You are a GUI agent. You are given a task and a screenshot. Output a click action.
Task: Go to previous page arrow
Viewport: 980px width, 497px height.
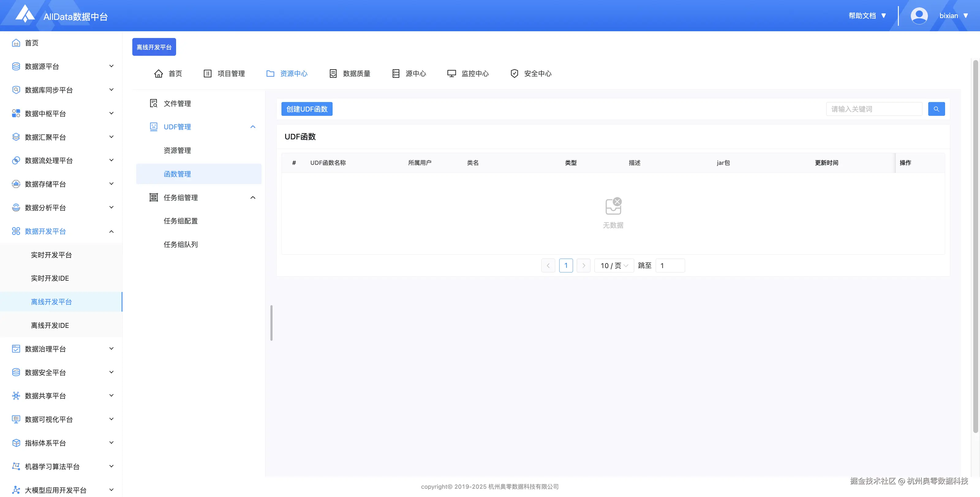tap(548, 266)
